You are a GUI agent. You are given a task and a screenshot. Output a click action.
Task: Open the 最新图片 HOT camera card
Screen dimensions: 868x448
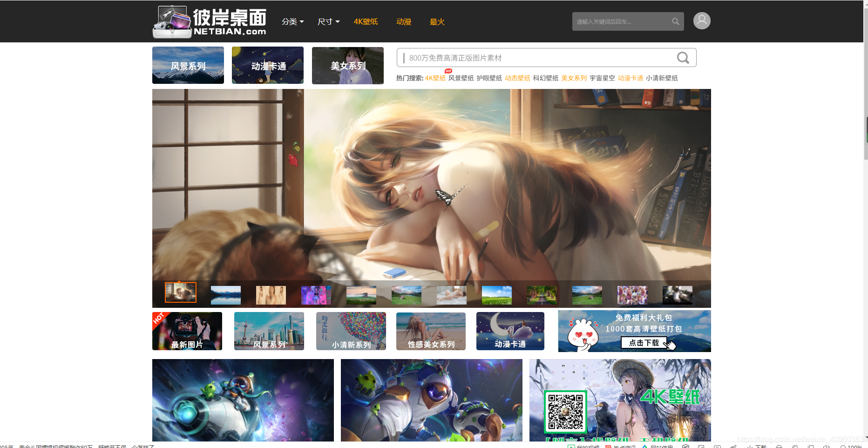click(x=187, y=331)
